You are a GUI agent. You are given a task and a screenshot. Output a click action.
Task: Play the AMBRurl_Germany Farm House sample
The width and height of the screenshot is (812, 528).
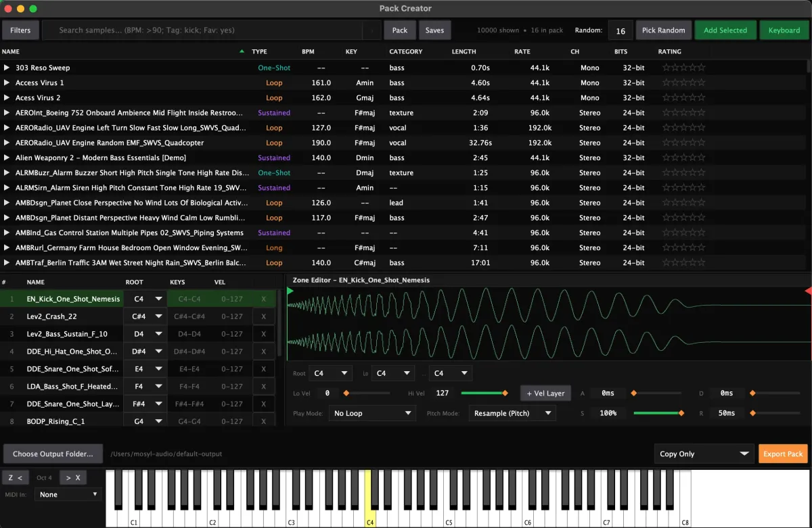[7, 247]
